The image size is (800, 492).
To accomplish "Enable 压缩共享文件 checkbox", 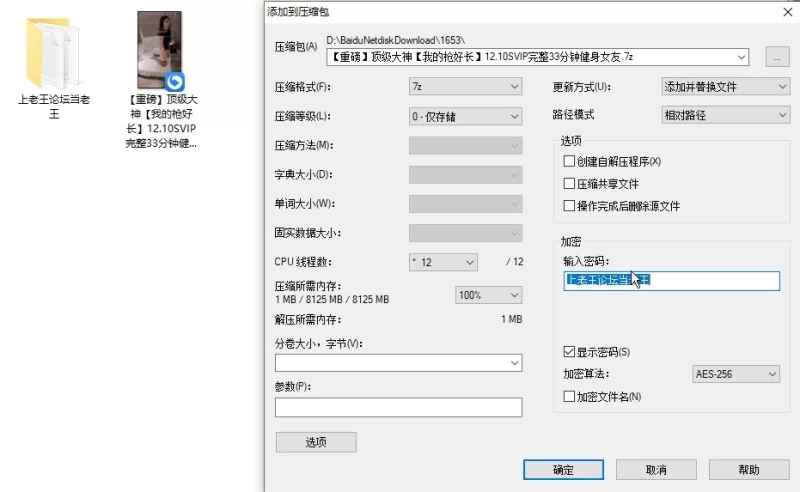I will (x=569, y=183).
